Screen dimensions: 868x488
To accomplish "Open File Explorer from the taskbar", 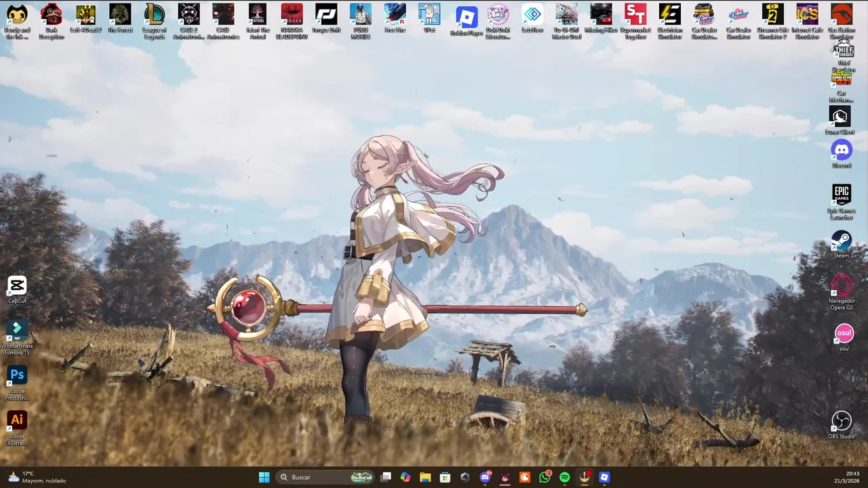I will click(425, 477).
